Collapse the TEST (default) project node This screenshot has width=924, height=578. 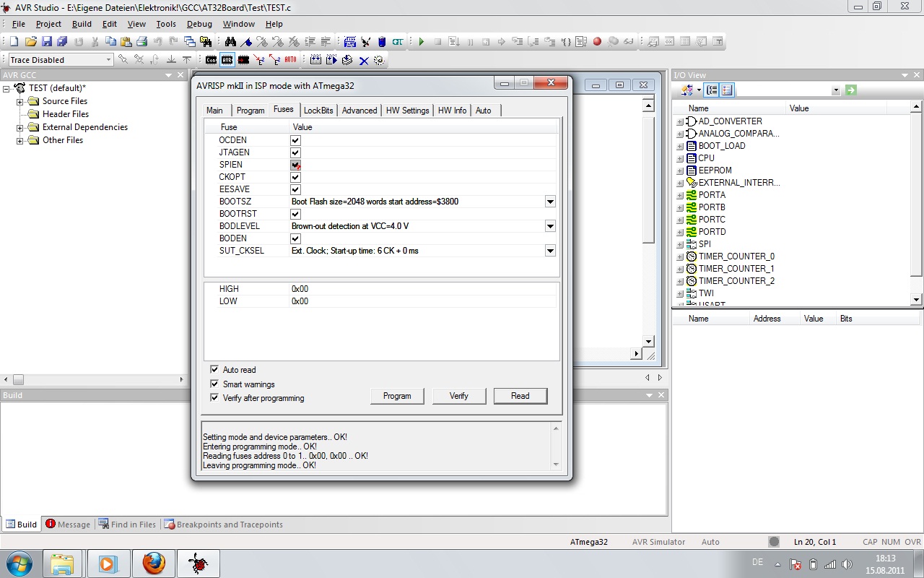(x=6, y=89)
